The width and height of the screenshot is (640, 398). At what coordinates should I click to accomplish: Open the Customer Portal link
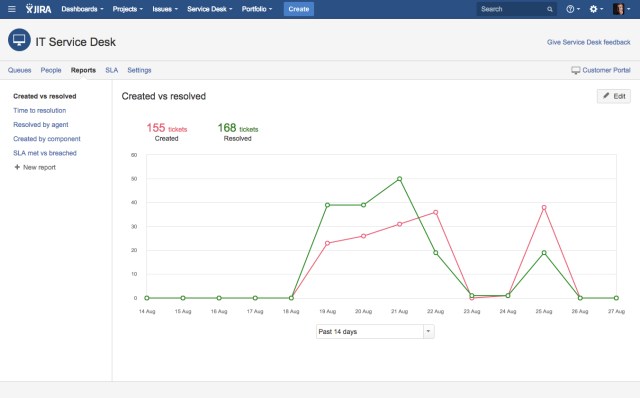pos(606,70)
